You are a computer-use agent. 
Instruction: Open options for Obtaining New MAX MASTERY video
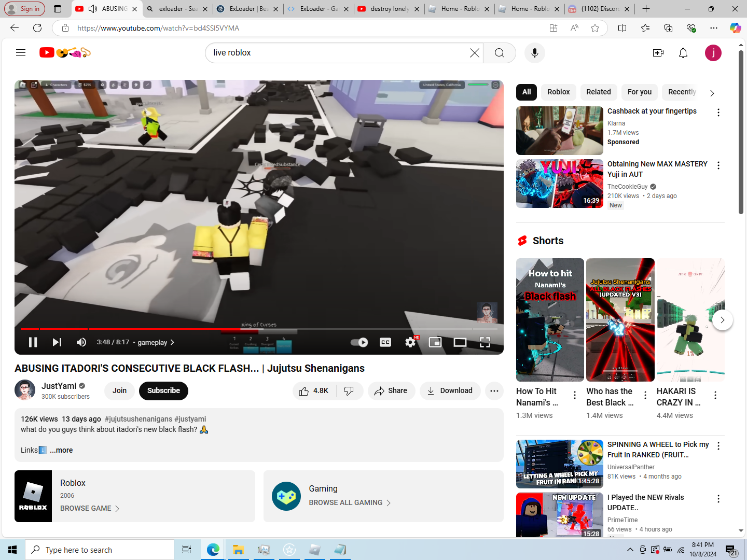click(x=718, y=165)
